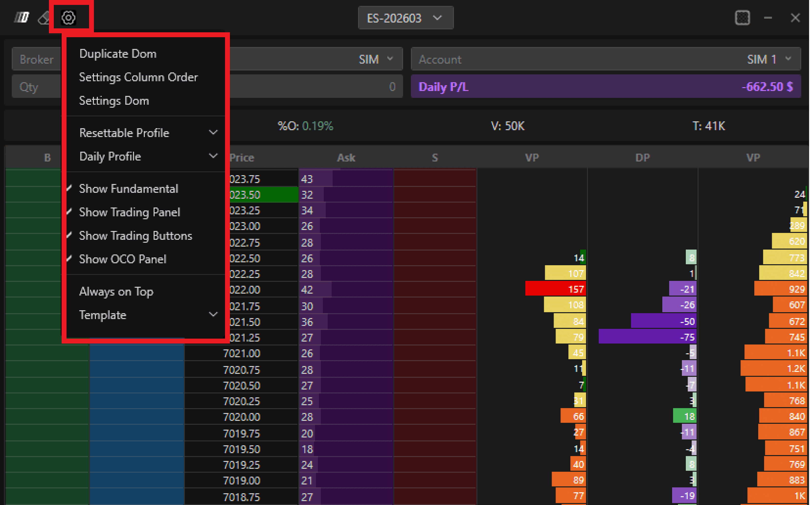Uncheck Show Trading Buttons
The height and width of the screenshot is (505, 812).
(135, 236)
